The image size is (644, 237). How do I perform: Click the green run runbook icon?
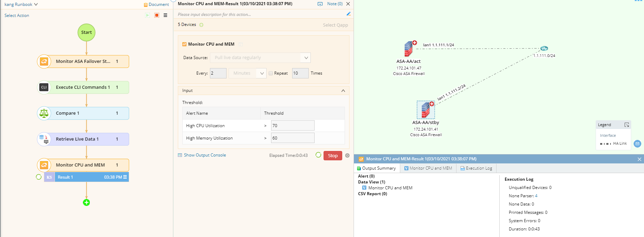click(147, 15)
